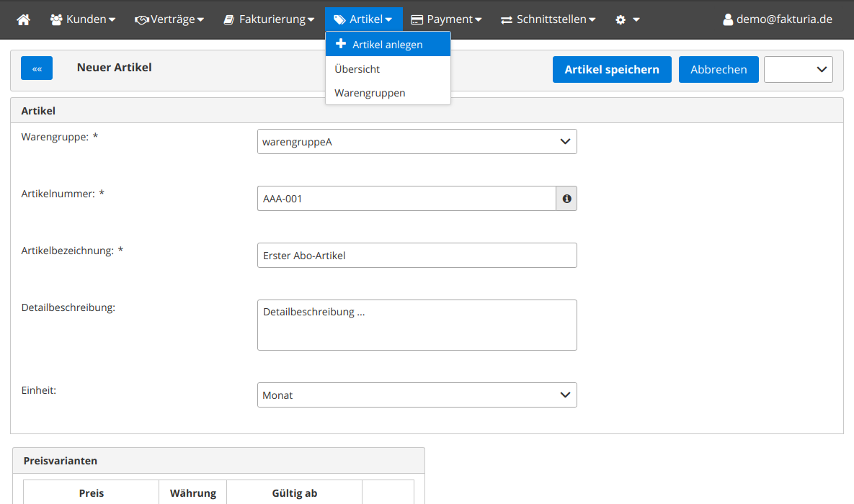Open the Fakturierung menu
Viewport: 854px width, 504px height.
click(269, 19)
